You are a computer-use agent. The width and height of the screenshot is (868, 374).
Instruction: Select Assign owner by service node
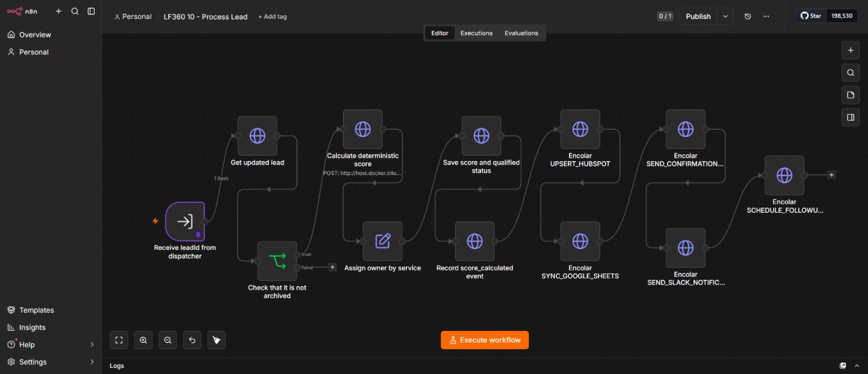[x=383, y=241]
